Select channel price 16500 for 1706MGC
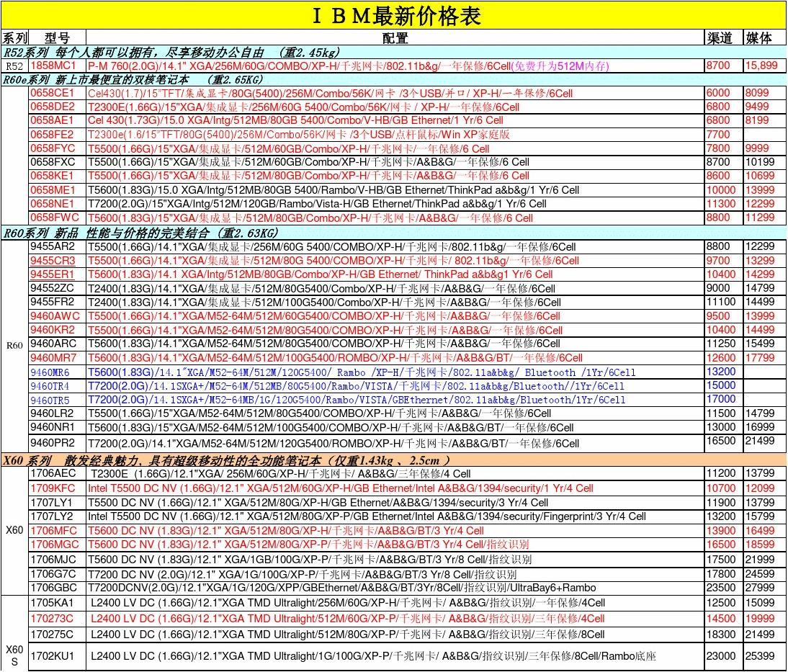The height and width of the screenshot is (672, 788). 721,545
